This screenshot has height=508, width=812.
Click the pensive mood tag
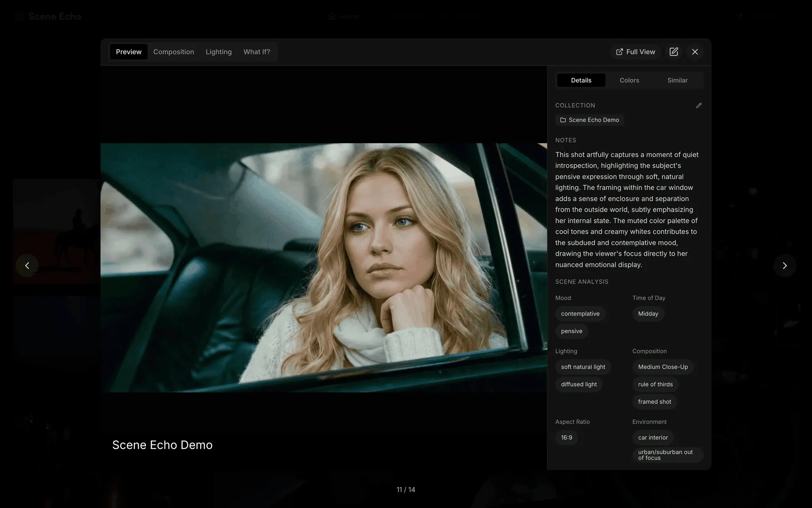coord(571,331)
